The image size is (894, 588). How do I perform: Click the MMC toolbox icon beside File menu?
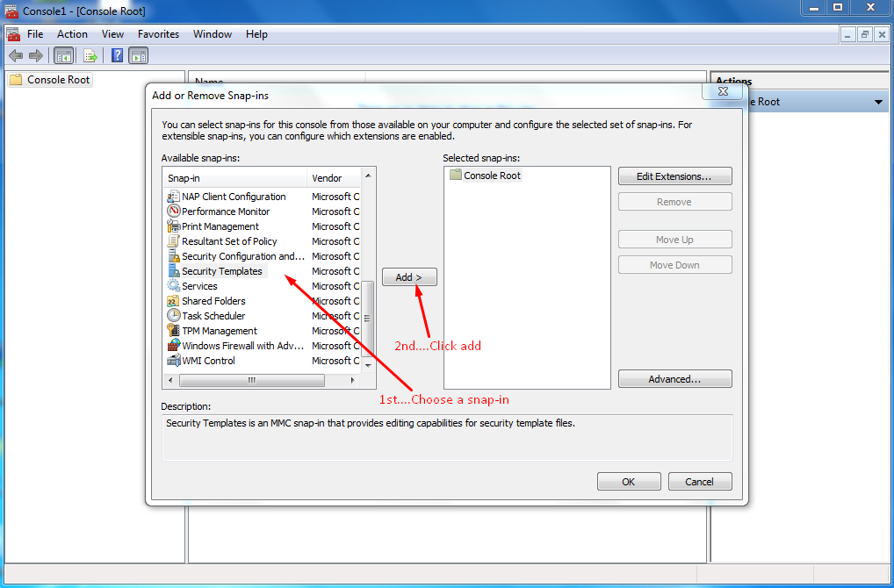[x=12, y=34]
